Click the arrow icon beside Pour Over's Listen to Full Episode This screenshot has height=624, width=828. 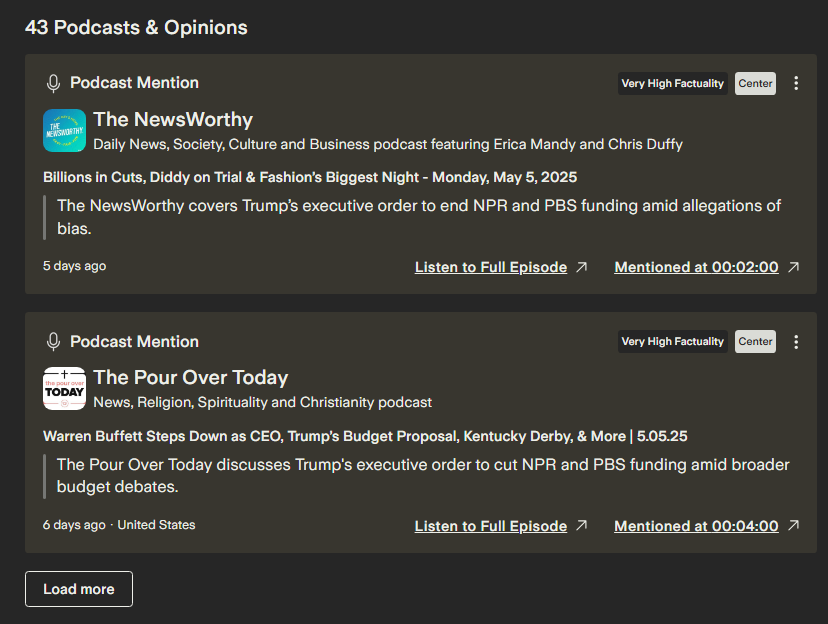point(581,525)
